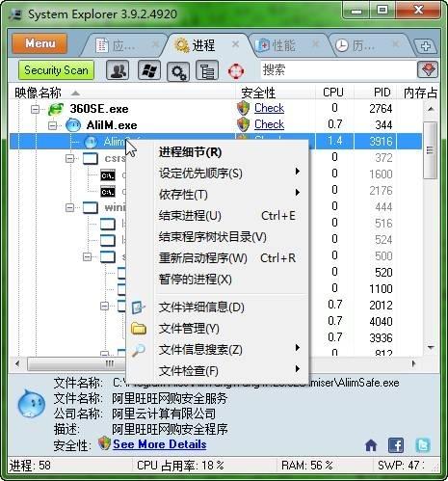This screenshot has height=481, width=448.
Task: Collapse the csrs process tree node
Action: [x=69, y=158]
